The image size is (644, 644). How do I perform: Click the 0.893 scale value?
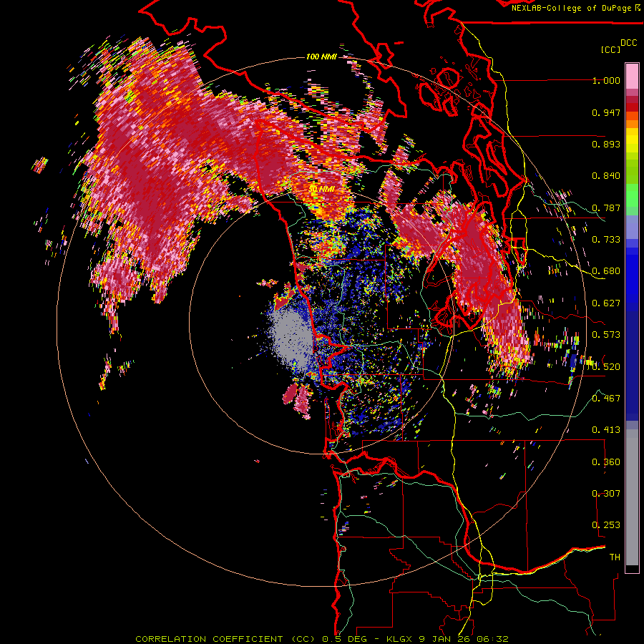[x=606, y=144]
